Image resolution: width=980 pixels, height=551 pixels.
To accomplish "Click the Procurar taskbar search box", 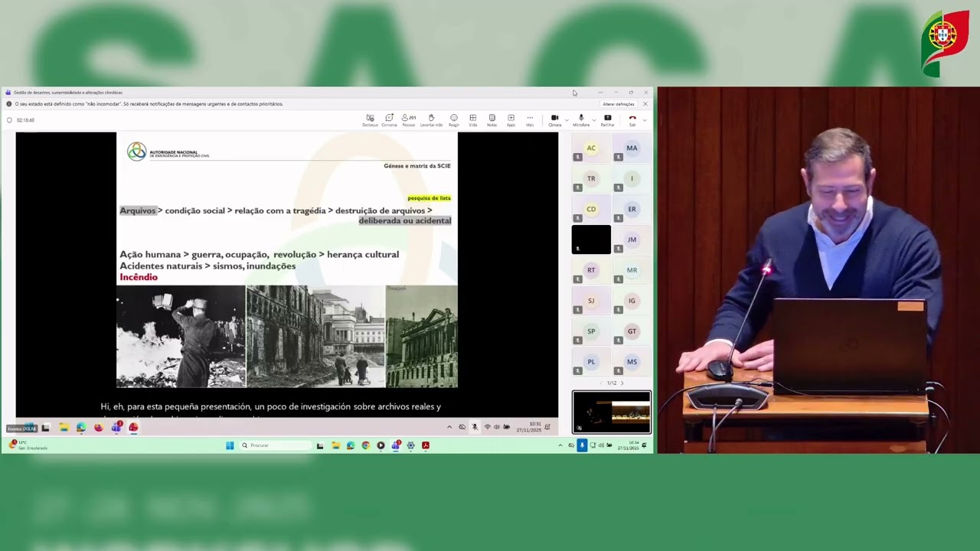I will coord(276,445).
